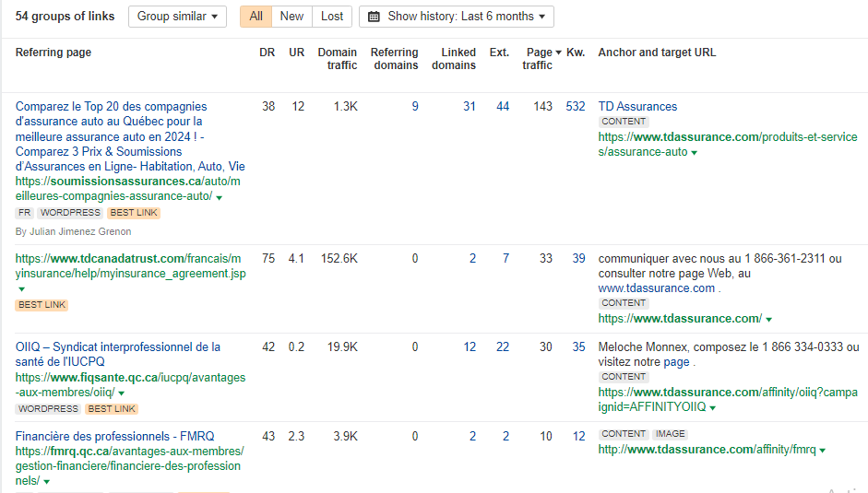
Task: Open the affinity/fmrq target URL
Action: (x=707, y=450)
